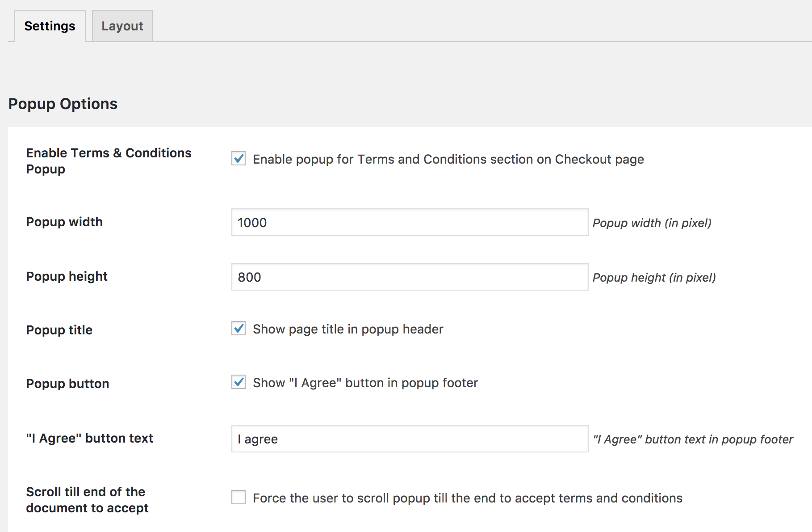Click the Popup width input field
812x532 pixels.
tap(410, 222)
